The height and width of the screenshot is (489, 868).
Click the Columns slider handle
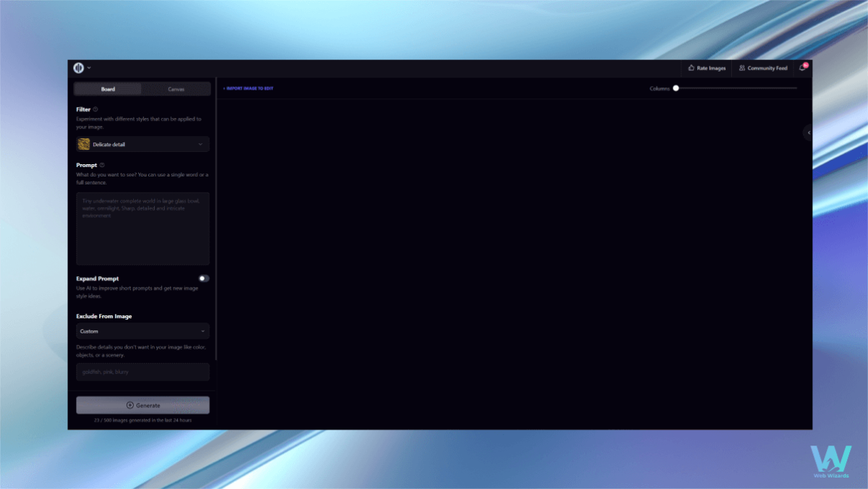tap(676, 88)
